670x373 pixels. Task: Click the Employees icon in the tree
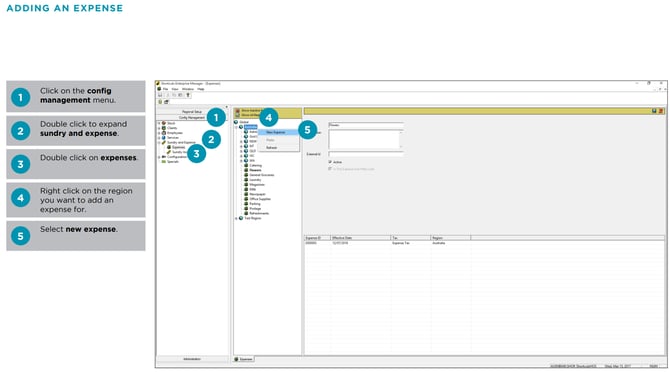[164, 133]
